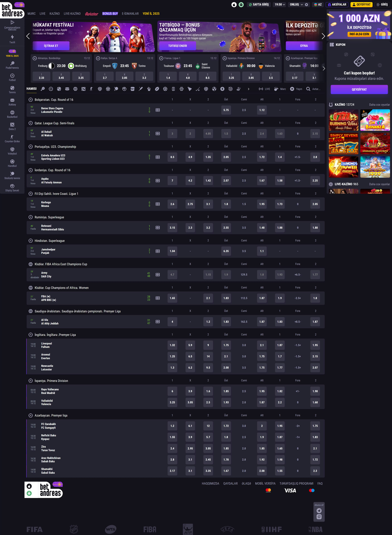Screen dimensions: 392x535
Task: Toggle Marc prematch filter
Action: [x=280, y=89]
